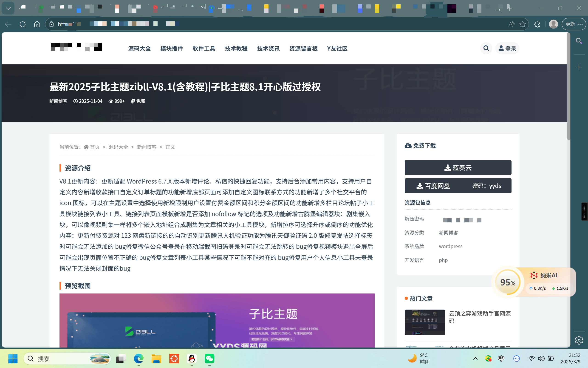
Task: Open 新闻博客 beside 资源分类 in sidebar
Action: click(448, 233)
